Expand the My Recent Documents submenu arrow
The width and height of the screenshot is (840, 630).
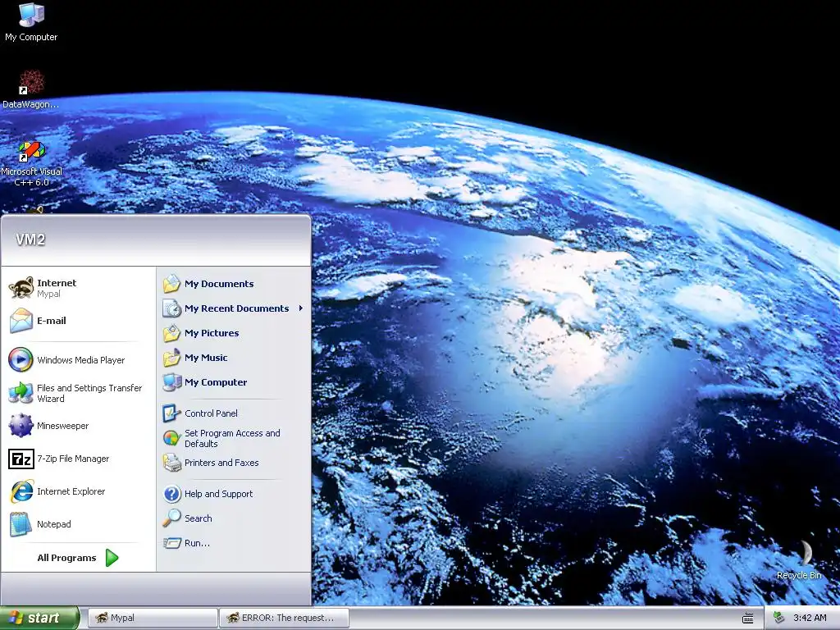click(x=301, y=308)
